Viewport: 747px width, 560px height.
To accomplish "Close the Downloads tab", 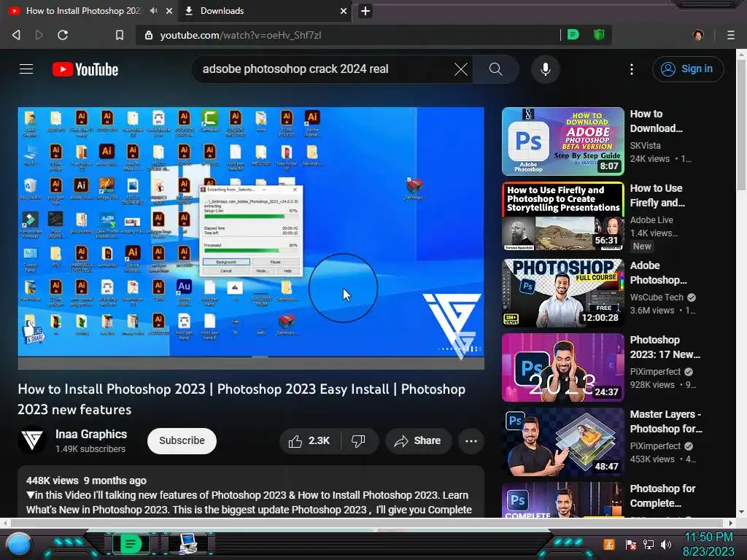I will click(x=343, y=11).
